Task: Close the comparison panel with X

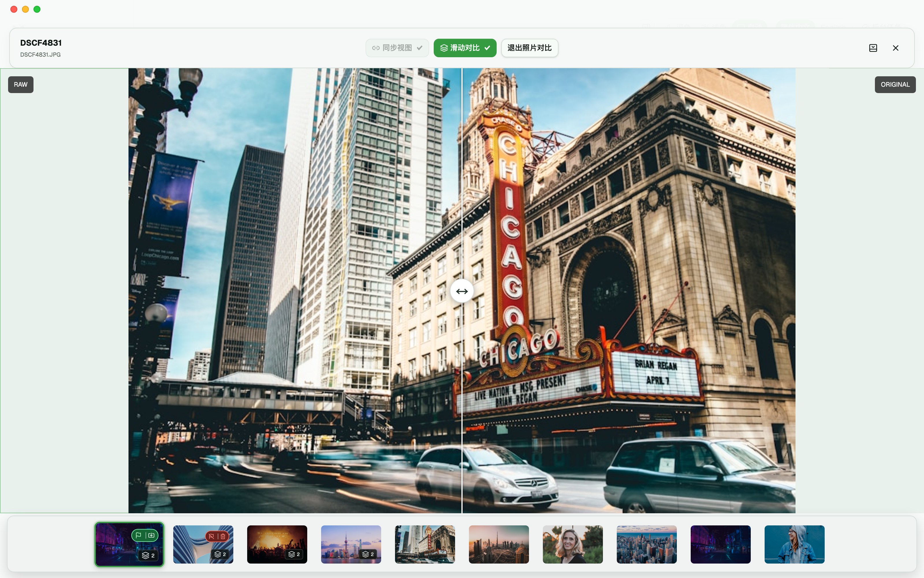Action: pos(895,48)
